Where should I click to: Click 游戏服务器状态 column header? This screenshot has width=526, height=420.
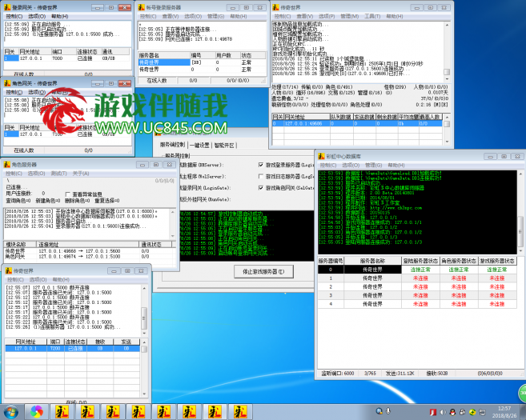497,261
